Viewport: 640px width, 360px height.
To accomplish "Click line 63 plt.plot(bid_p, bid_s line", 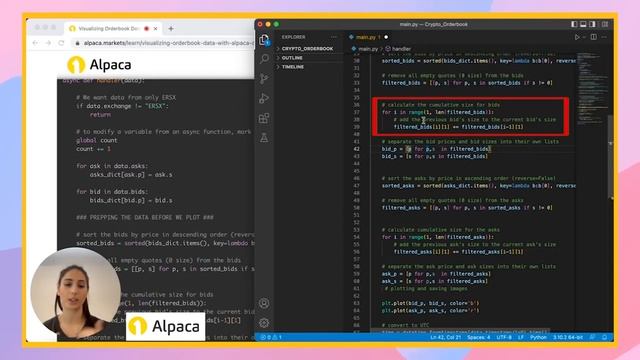I will (x=430, y=303).
